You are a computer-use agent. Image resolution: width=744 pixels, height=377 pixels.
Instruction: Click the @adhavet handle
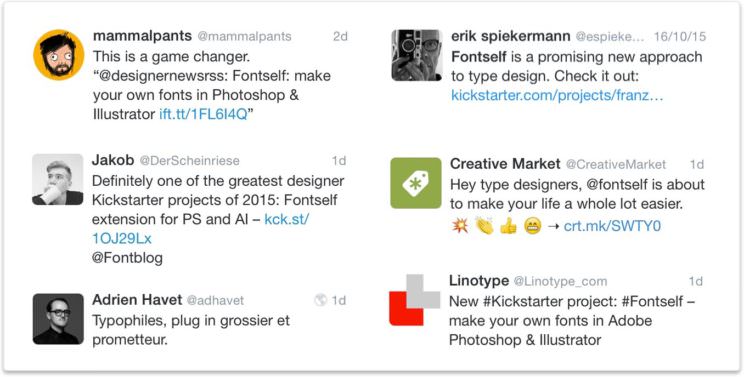tap(215, 300)
